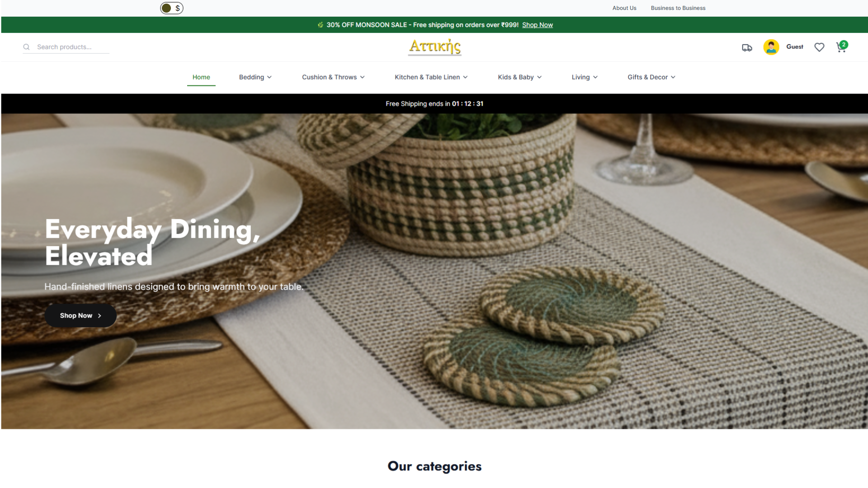Image resolution: width=868 pixels, height=488 pixels.
Task: Open the wishlist heart icon
Action: tap(819, 47)
